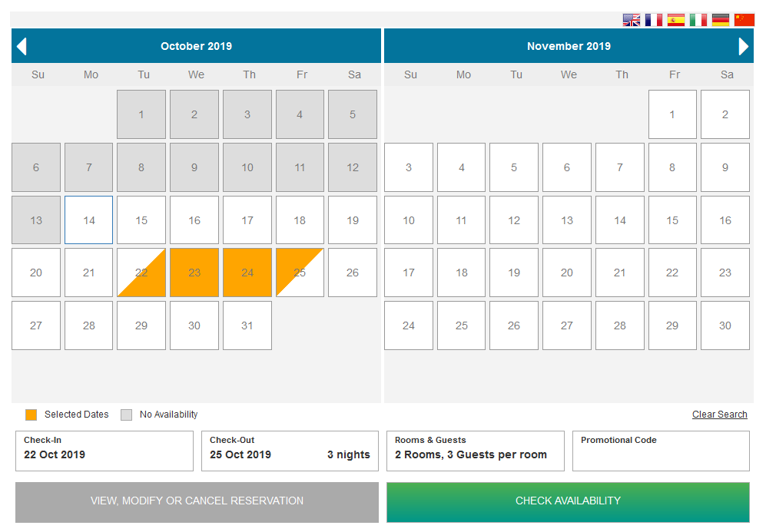This screenshot has height=532, width=766.
Task: Open the Check-Out date field
Action: (x=290, y=451)
